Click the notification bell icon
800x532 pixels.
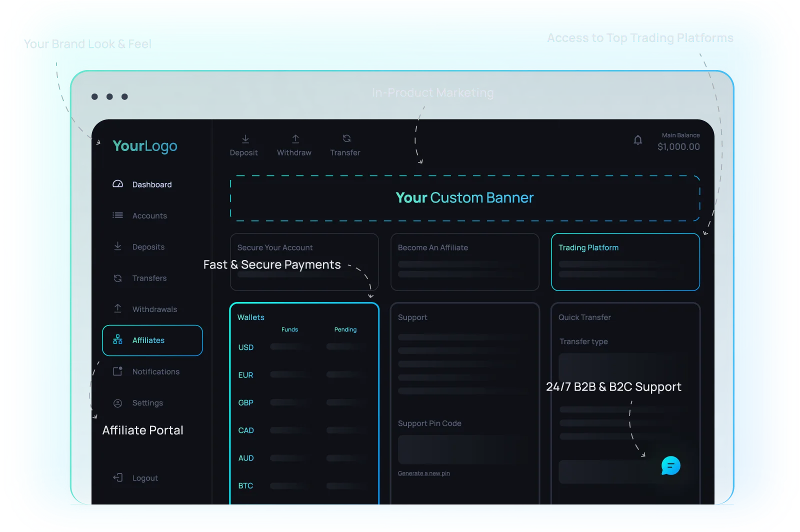point(637,140)
